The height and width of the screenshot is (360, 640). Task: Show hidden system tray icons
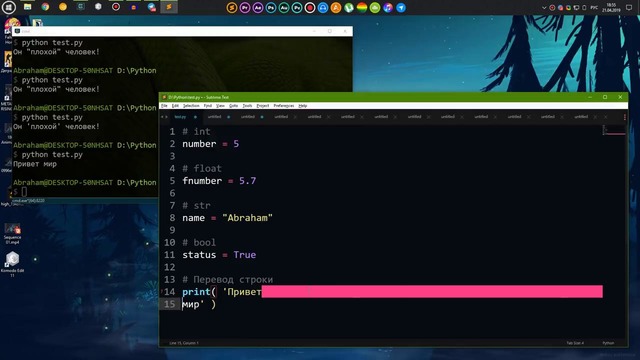544,7
